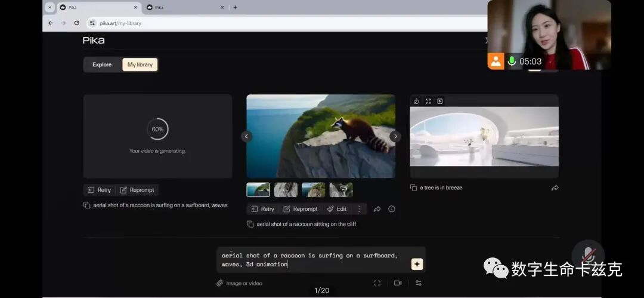
Task: Select the third raccoon thumbnail variation
Action: pyautogui.click(x=314, y=190)
